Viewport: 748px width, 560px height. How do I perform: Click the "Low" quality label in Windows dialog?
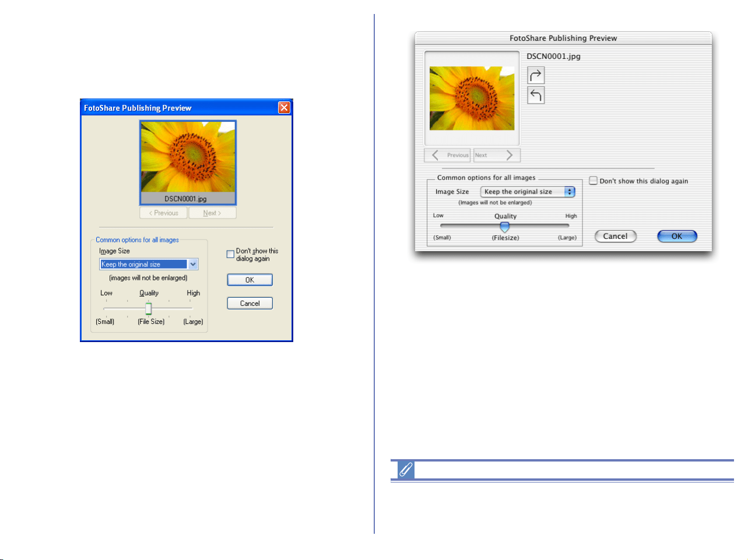point(106,293)
